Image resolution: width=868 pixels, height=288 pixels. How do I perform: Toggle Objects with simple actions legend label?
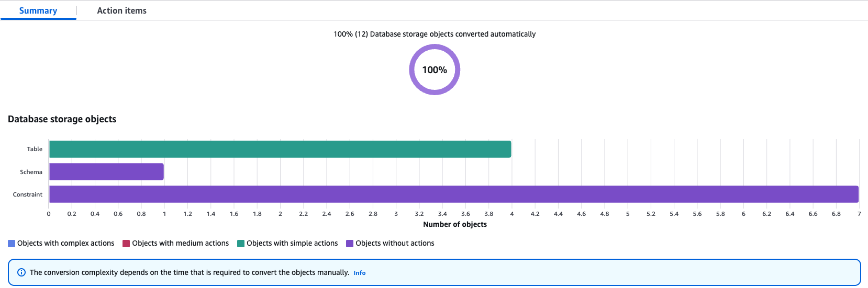click(x=292, y=243)
